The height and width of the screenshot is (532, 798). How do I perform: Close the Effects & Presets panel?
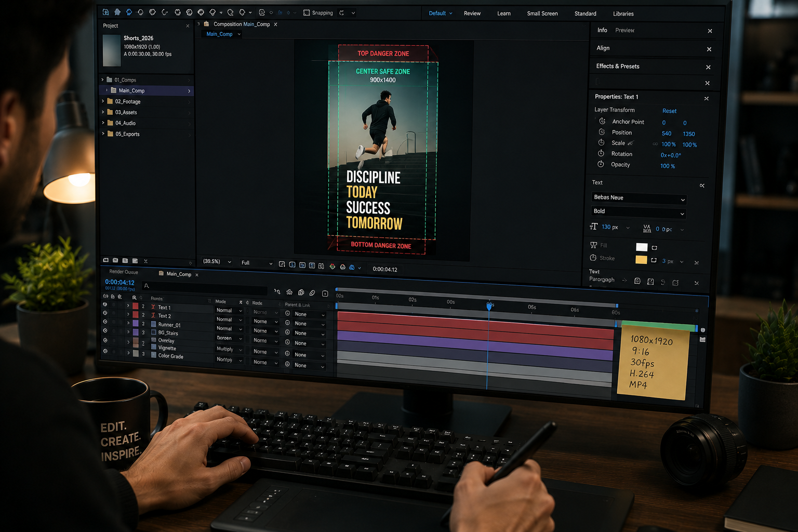coord(708,67)
